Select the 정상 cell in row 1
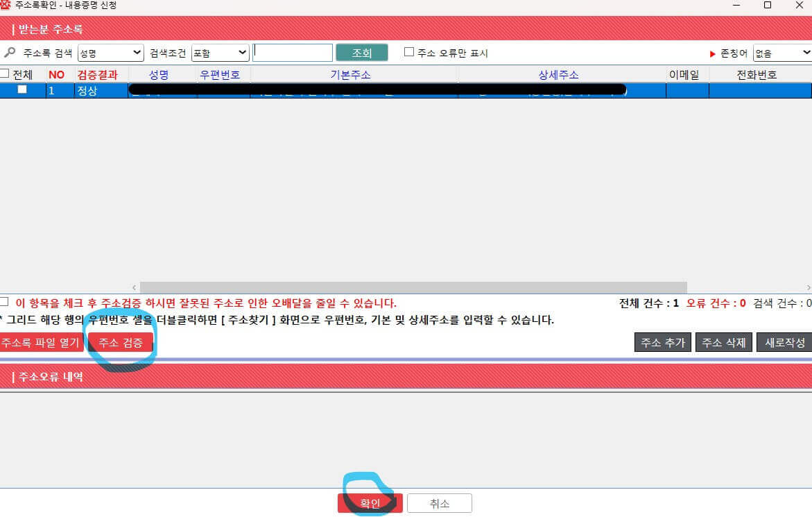 pos(101,91)
